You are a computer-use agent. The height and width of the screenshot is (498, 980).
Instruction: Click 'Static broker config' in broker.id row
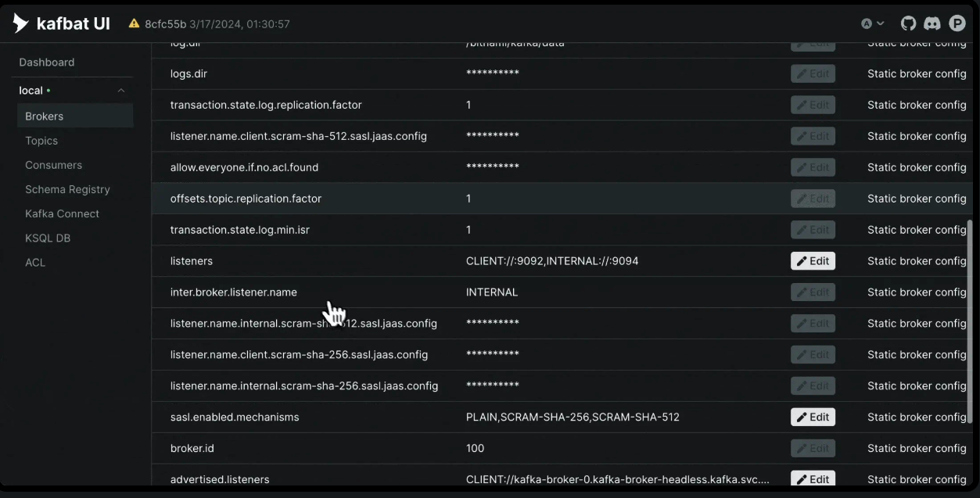917,449
